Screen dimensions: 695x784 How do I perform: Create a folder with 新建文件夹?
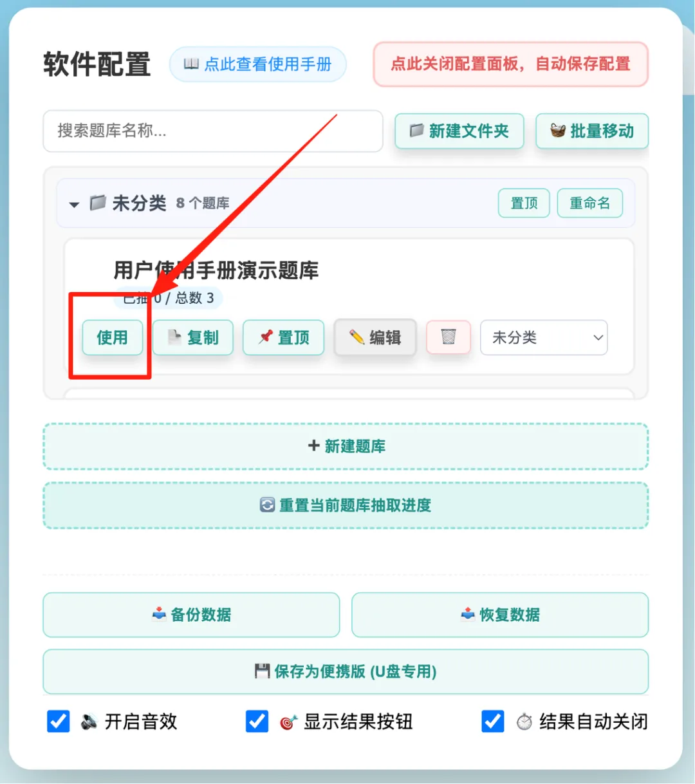tap(459, 131)
